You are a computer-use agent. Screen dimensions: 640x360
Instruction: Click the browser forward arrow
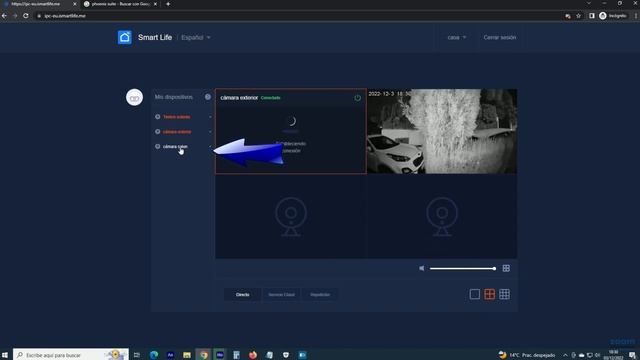(x=15, y=16)
